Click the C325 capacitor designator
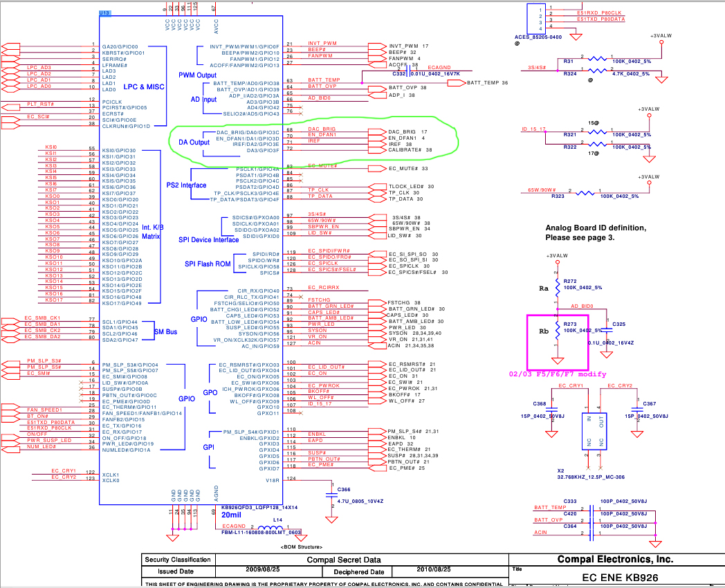Viewport: 725px width, 588px height. coord(618,324)
